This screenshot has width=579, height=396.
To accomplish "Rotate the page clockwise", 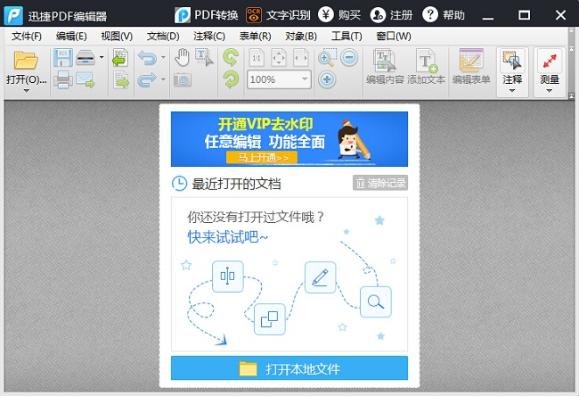I will (231, 79).
